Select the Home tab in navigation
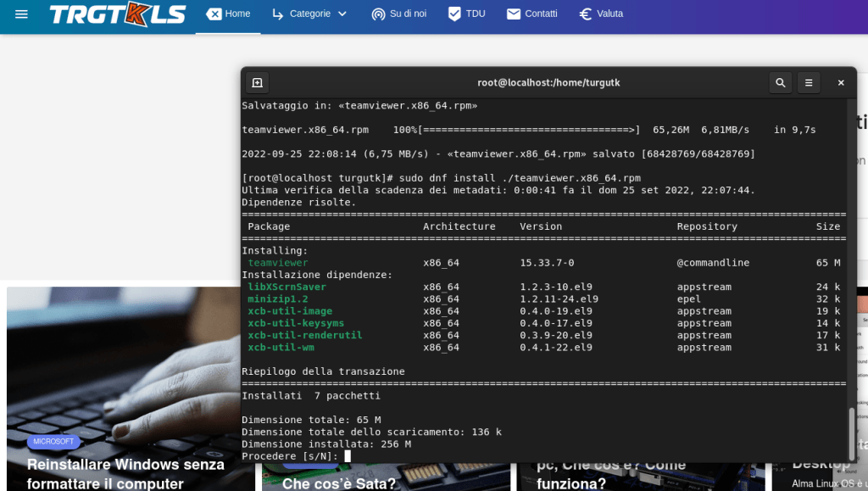Viewport: 868px width, 491px height. pyautogui.click(x=228, y=14)
